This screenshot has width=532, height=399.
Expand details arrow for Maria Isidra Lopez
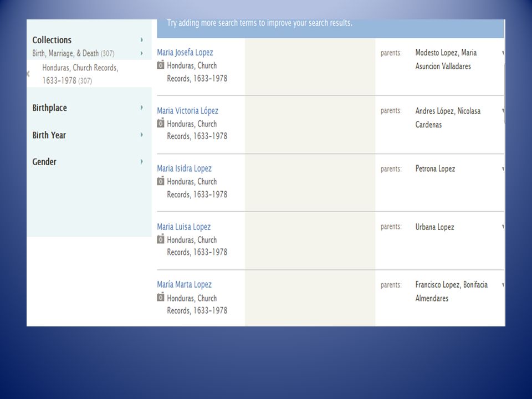pyautogui.click(x=503, y=169)
